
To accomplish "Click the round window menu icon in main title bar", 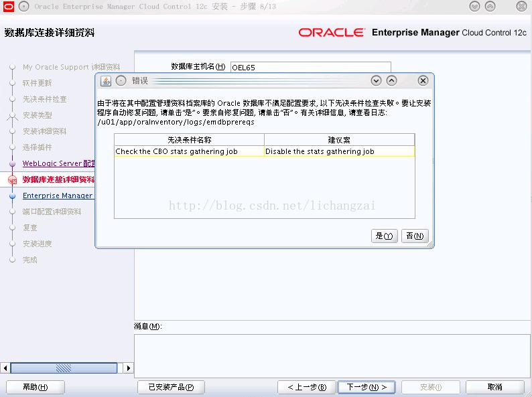I will (23, 7).
